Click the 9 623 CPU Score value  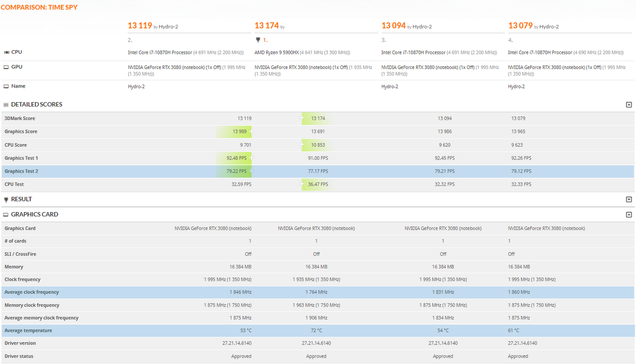518,145
